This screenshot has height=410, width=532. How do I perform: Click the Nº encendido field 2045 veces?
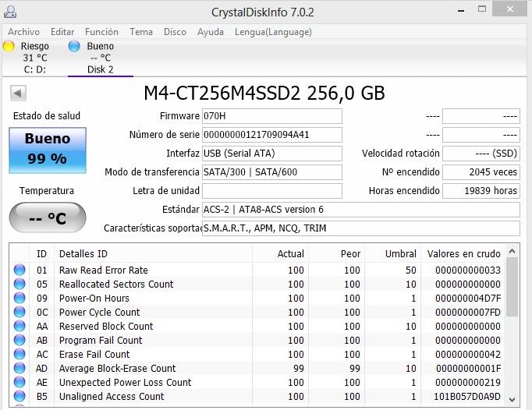click(481, 172)
